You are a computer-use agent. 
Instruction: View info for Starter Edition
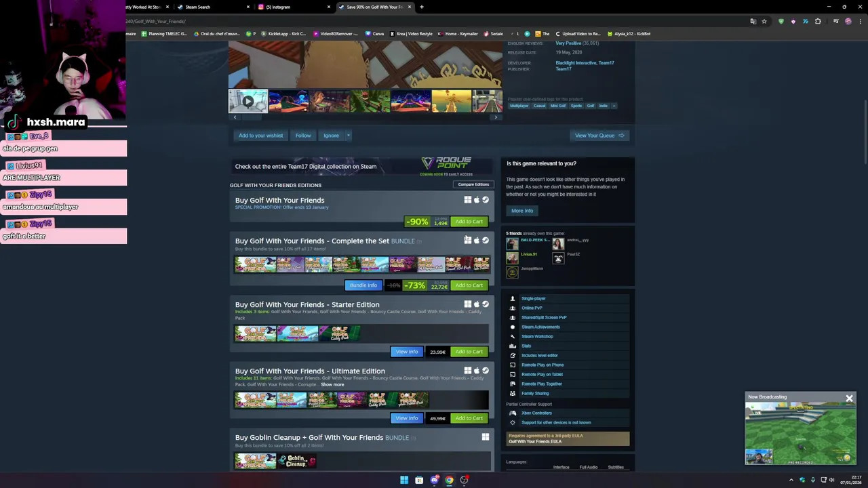tap(407, 352)
